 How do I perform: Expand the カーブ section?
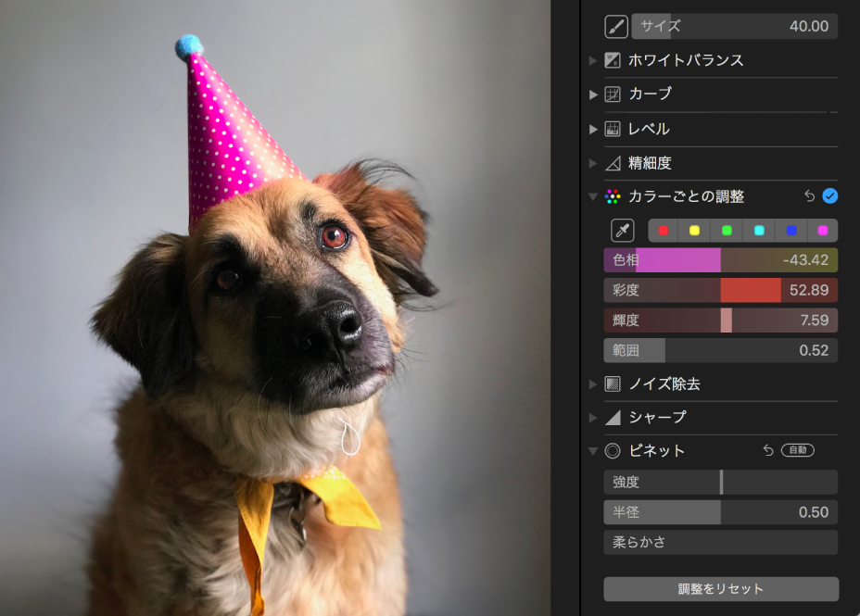[592, 94]
